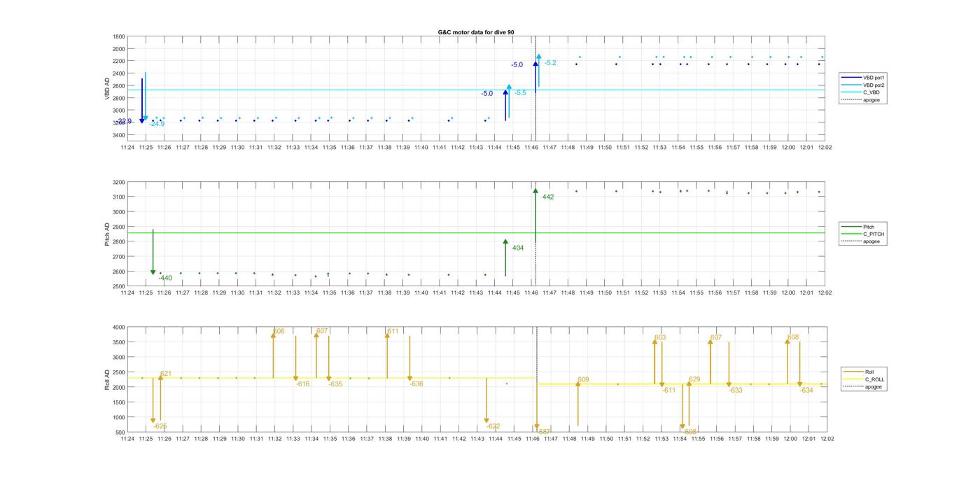
Task: Click the '611' roll move label
Action: tap(393, 332)
